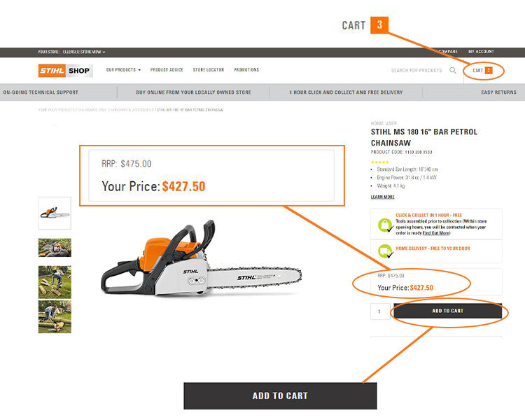Select the bottom thumbnail image
The image size is (525, 420).
click(x=55, y=316)
